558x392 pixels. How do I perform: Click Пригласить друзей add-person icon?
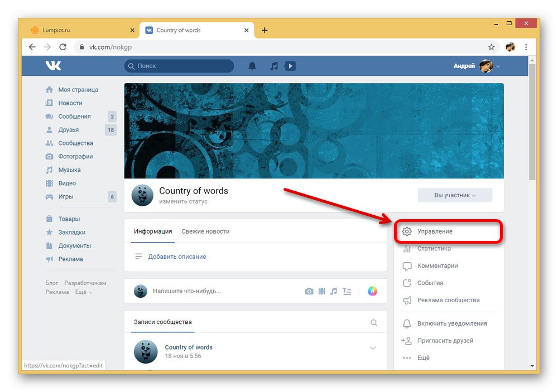[406, 341]
